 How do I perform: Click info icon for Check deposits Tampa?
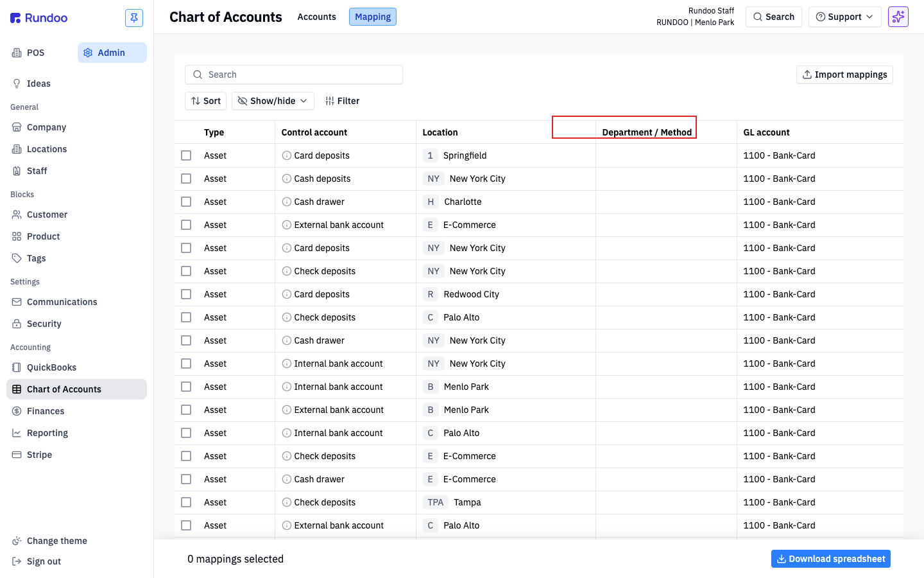287,502
